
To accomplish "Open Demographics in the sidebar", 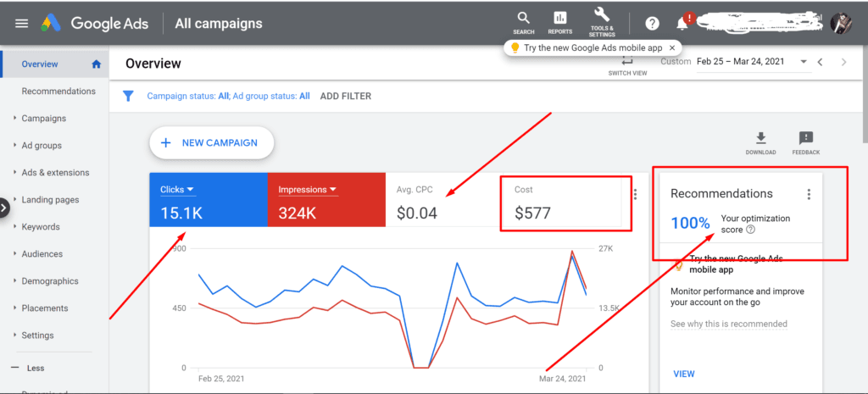I will (50, 281).
